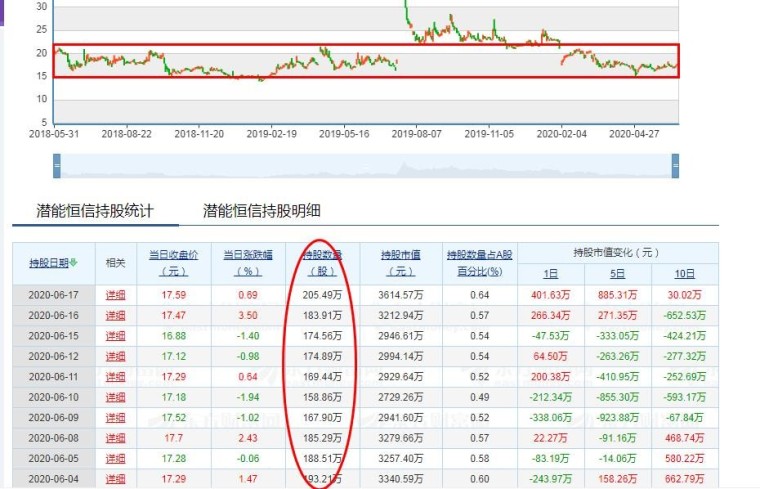The width and height of the screenshot is (760, 489).
Task: Sort by 持股市值 column header
Action: pos(401,263)
